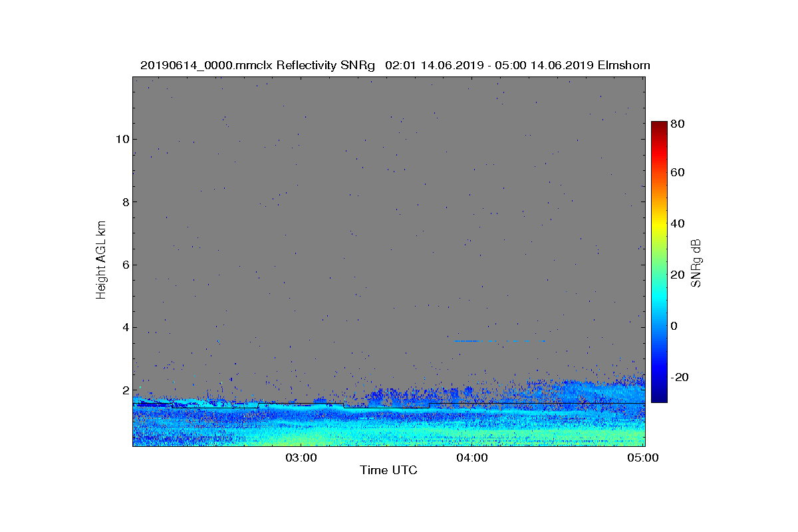Click the colorbar tick label 40
The height and width of the screenshot is (532, 798).
(x=678, y=223)
